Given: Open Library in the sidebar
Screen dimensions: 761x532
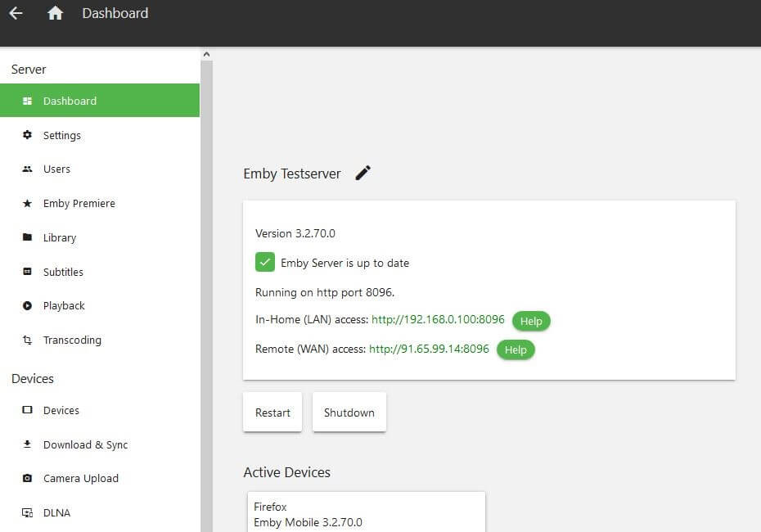Looking at the screenshot, I should click(x=100, y=237).
